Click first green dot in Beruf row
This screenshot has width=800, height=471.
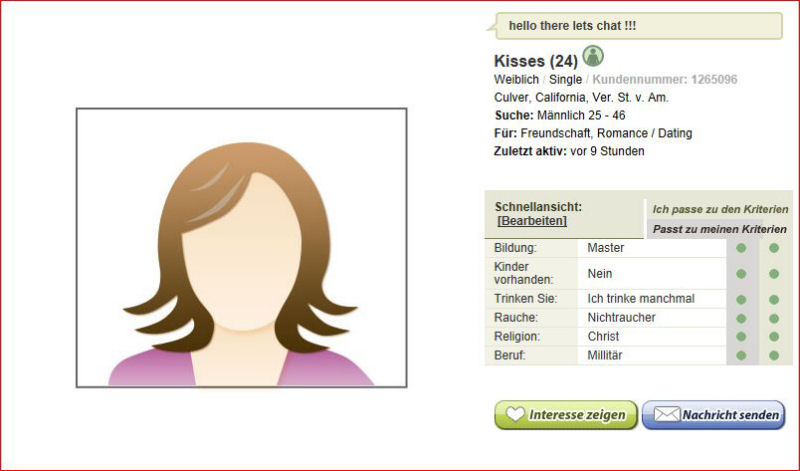point(741,356)
